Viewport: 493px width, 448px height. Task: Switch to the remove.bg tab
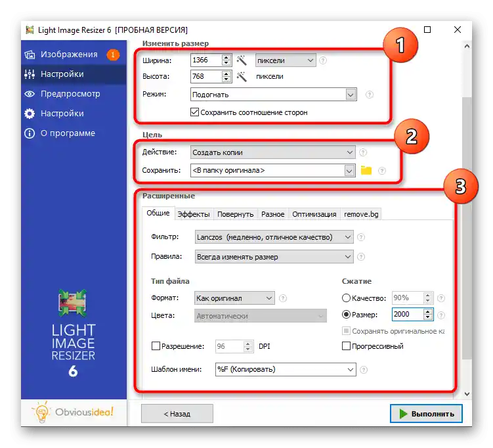pyautogui.click(x=361, y=214)
